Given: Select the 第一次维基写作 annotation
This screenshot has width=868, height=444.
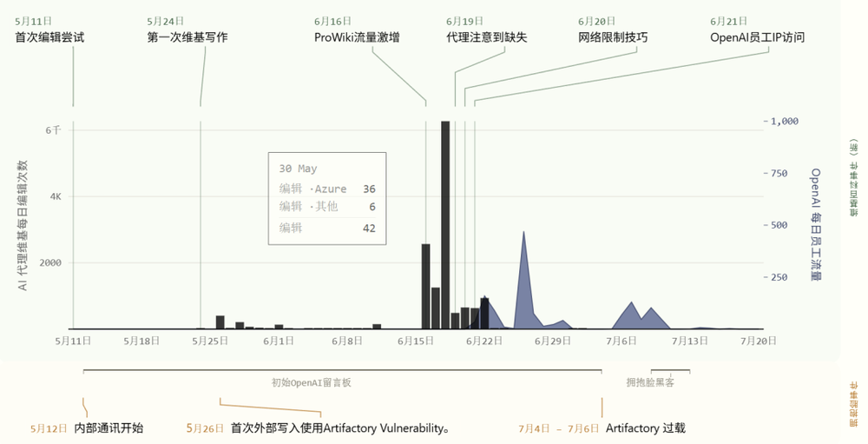Looking at the screenshot, I should [187, 37].
